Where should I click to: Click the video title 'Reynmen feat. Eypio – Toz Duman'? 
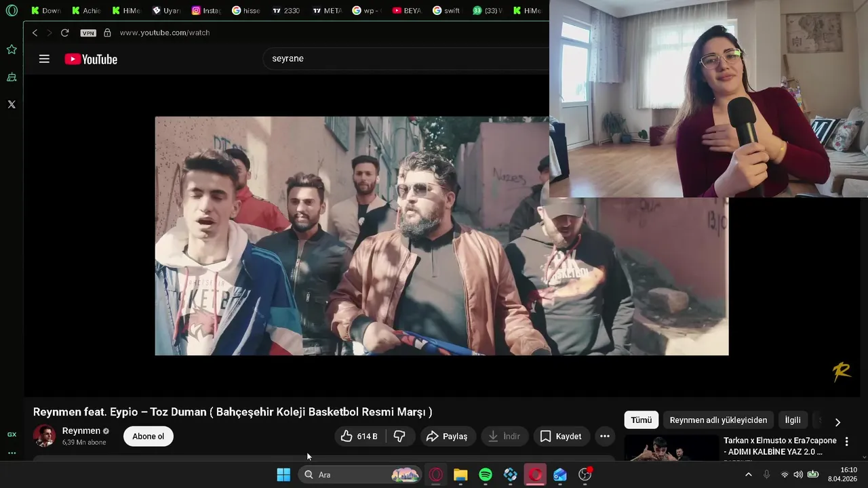click(x=233, y=412)
